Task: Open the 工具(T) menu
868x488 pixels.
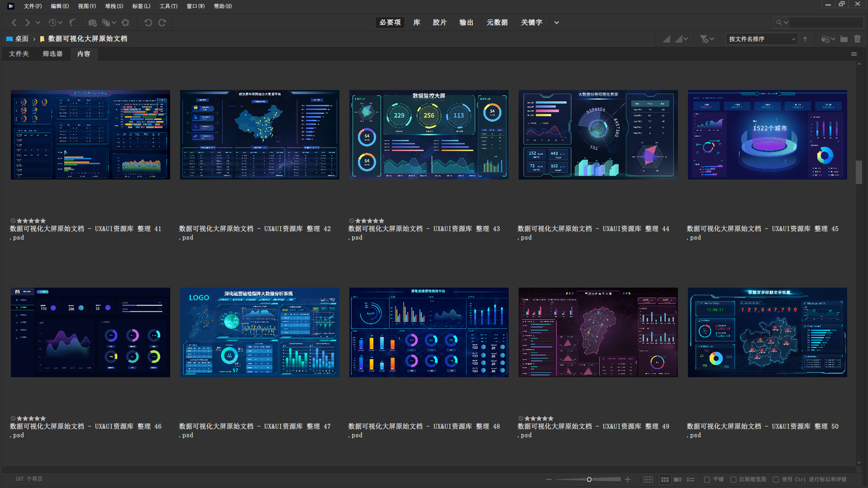Action: (168, 6)
